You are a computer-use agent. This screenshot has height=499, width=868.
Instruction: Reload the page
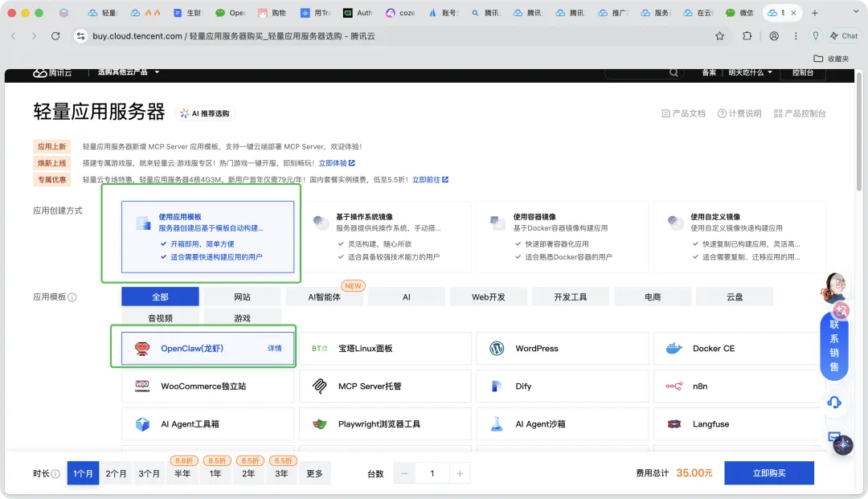55,36
